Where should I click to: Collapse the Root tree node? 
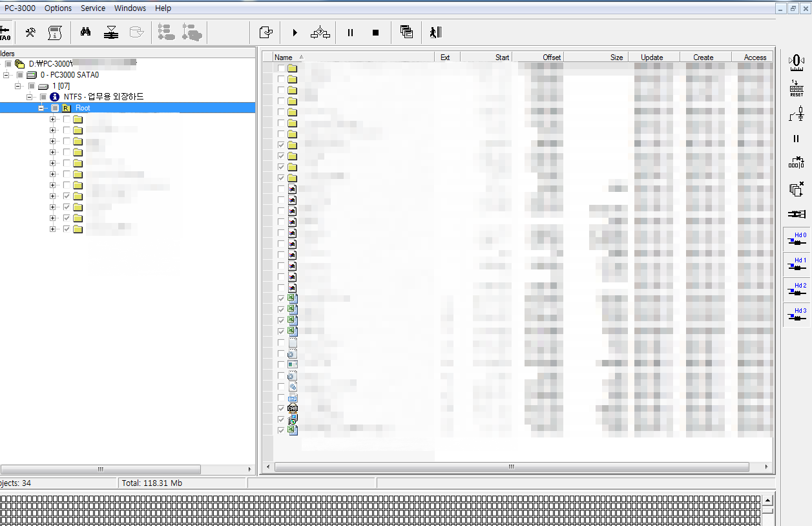(41, 108)
